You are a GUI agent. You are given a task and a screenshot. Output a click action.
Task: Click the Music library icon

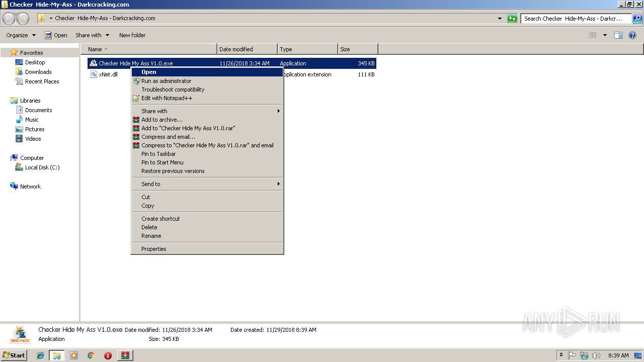pos(19,120)
